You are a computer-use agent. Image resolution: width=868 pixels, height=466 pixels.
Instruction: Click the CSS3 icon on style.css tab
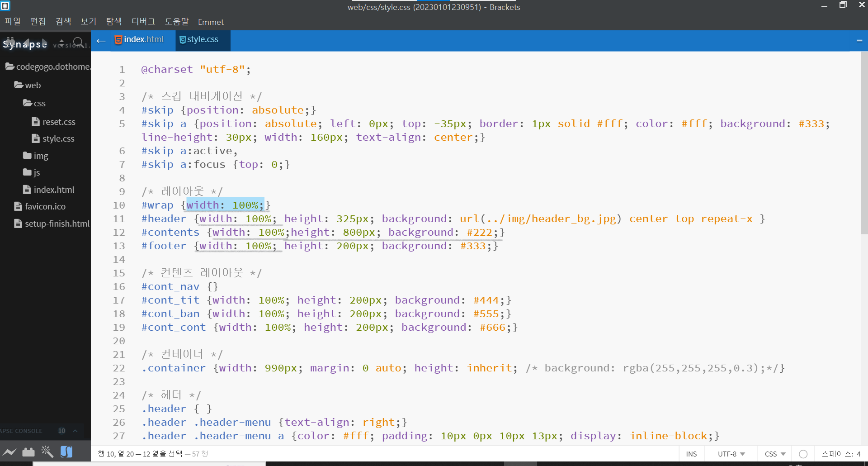183,40
